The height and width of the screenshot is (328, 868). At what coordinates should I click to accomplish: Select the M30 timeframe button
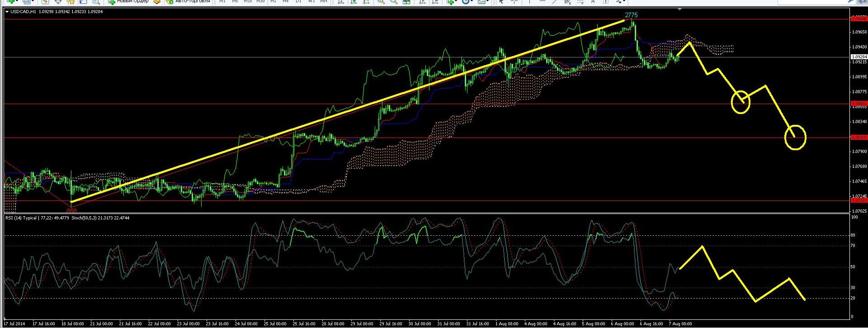260,2
